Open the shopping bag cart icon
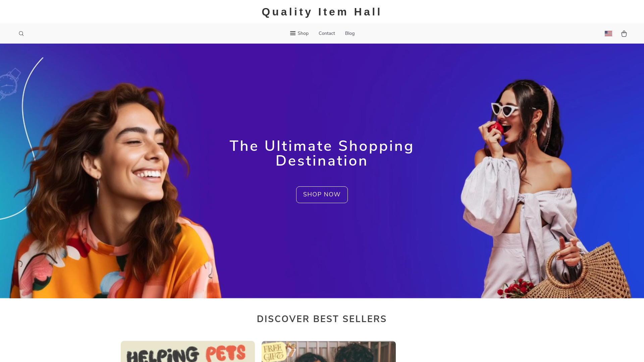This screenshot has width=644, height=362. [624, 34]
